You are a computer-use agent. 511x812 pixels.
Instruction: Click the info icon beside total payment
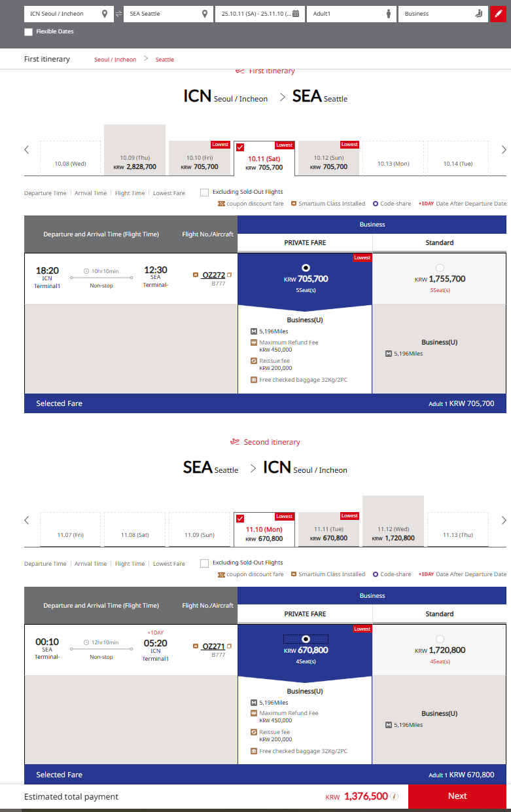[395, 796]
